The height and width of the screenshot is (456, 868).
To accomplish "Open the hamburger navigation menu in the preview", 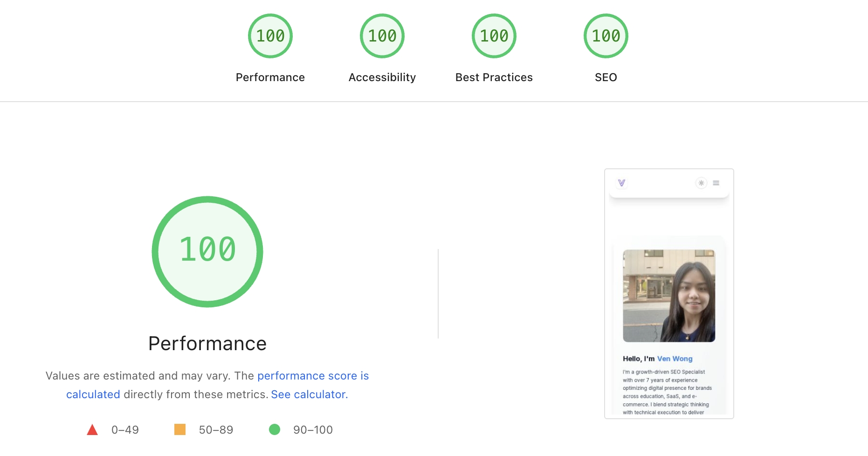I will pos(716,183).
